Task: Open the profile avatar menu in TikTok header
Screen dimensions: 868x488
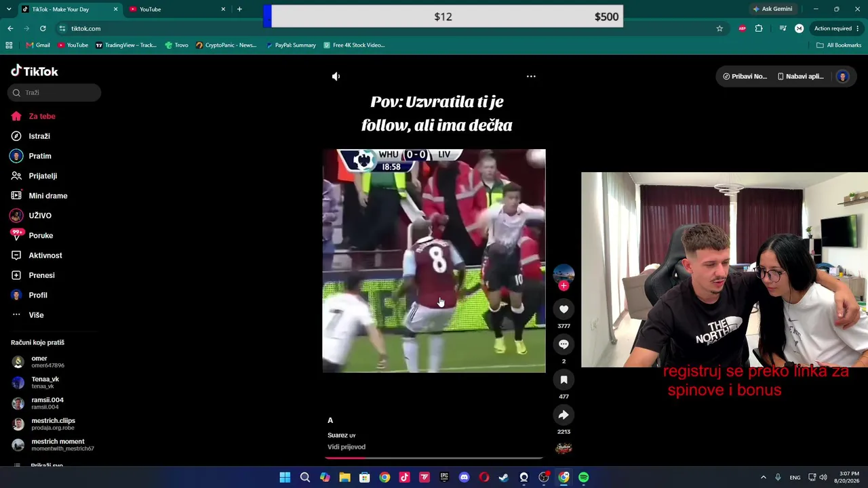Action: [x=843, y=77]
